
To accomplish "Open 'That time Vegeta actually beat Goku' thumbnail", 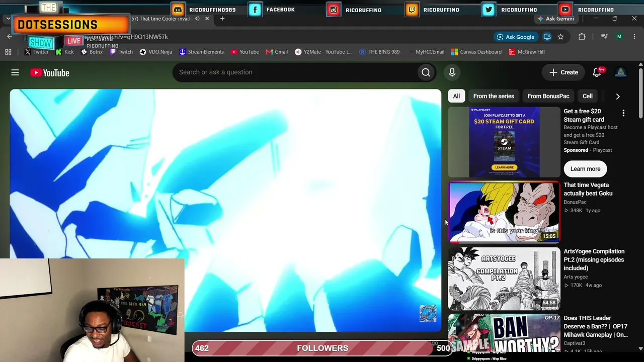I will tap(504, 212).
